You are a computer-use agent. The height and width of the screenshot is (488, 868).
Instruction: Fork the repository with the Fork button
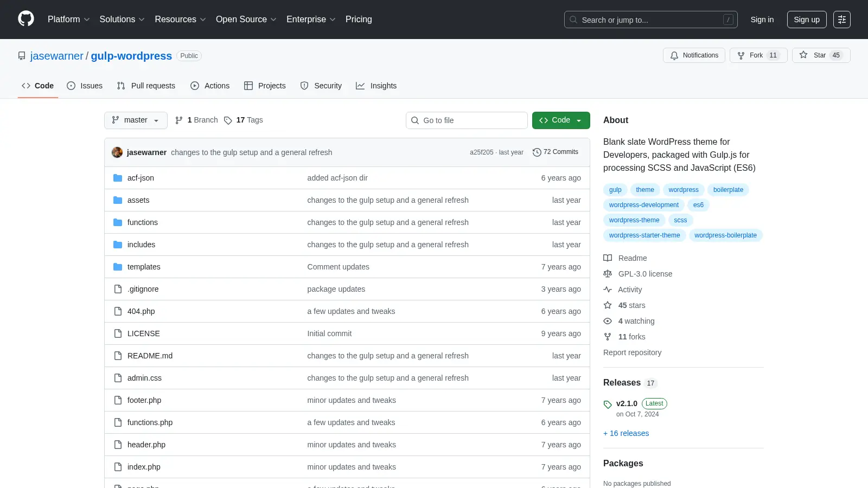(758, 55)
